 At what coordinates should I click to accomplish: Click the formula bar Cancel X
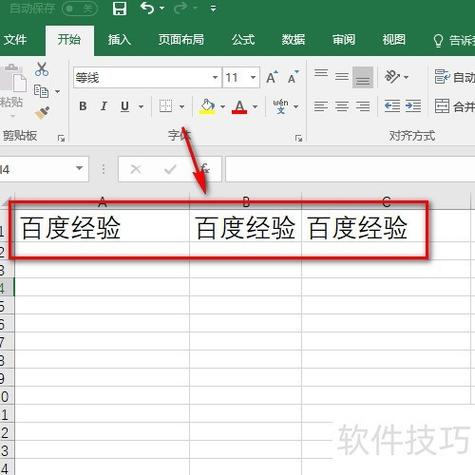136,169
